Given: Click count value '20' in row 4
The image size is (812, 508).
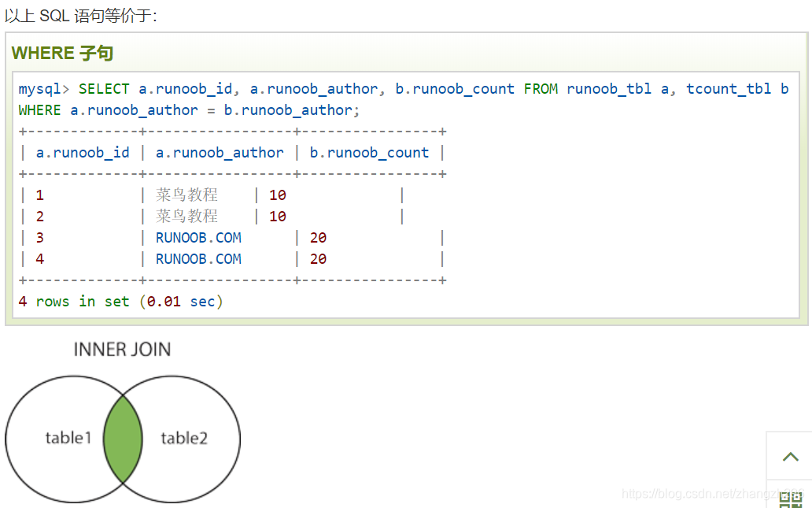Looking at the screenshot, I should (x=318, y=259).
